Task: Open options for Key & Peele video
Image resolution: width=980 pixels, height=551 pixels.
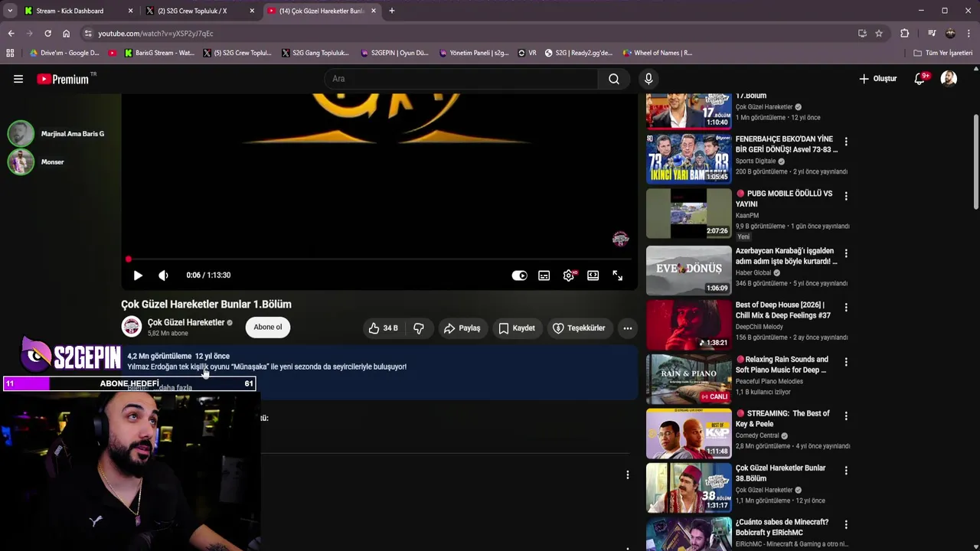Action: click(846, 416)
